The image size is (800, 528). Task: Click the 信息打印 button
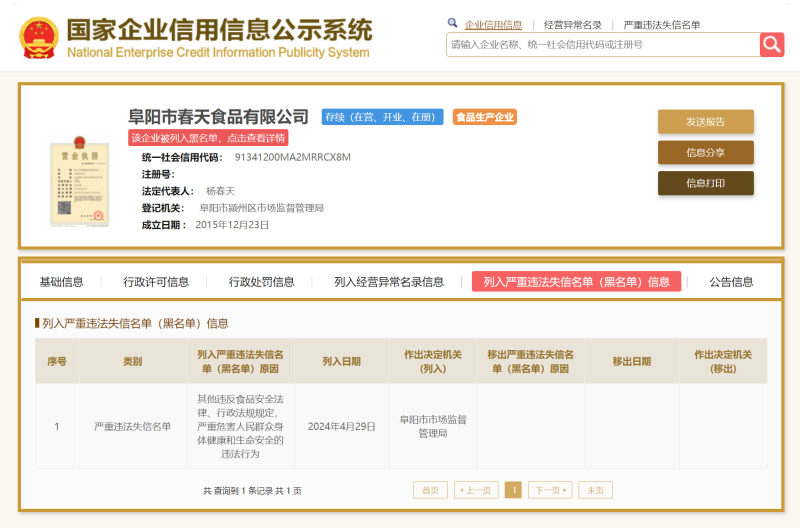(x=705, y=183)
